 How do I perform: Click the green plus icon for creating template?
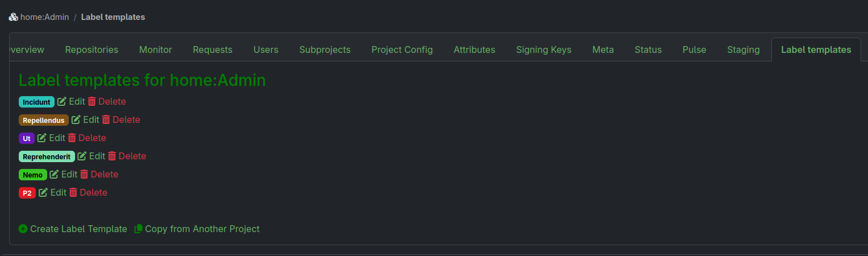pos(23,229)
